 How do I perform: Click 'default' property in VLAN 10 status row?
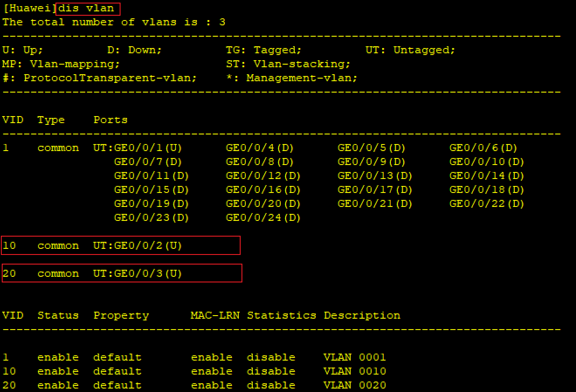tap(117, 371)
